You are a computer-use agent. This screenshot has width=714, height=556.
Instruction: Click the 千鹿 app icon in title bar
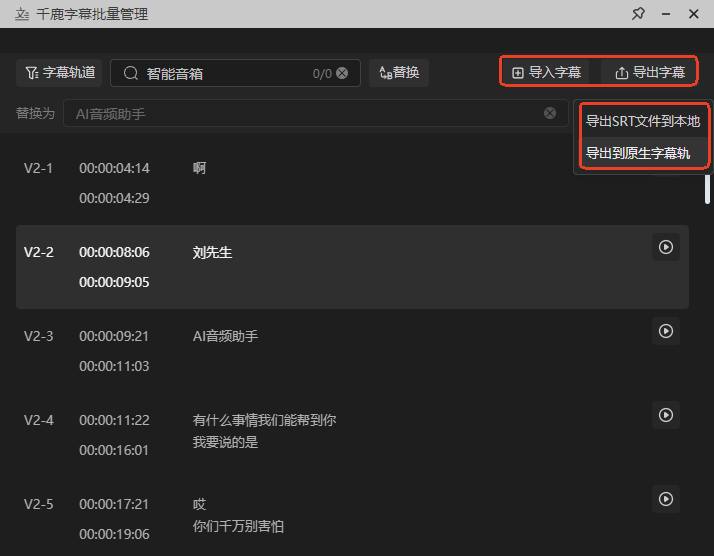click(x=21, y=14)
